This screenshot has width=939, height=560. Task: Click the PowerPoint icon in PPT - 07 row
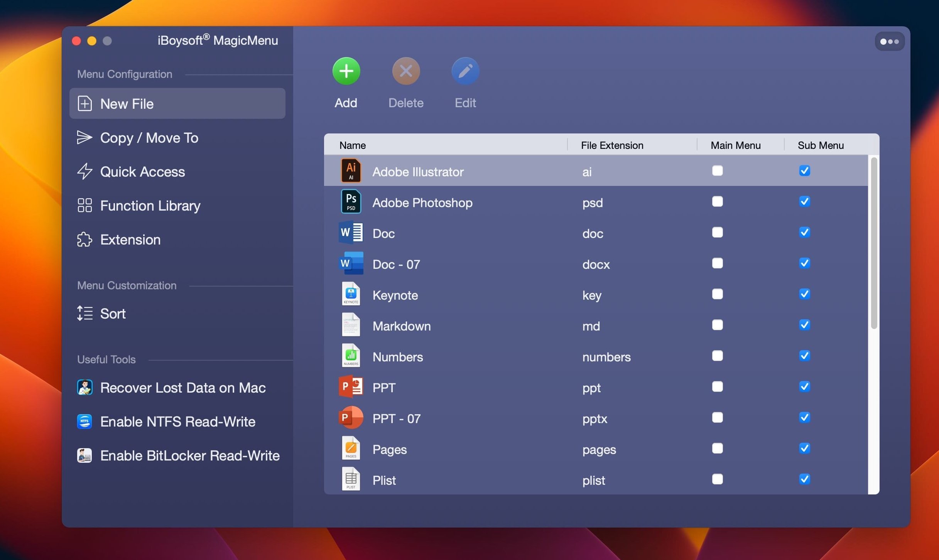(x=351, y=417)
